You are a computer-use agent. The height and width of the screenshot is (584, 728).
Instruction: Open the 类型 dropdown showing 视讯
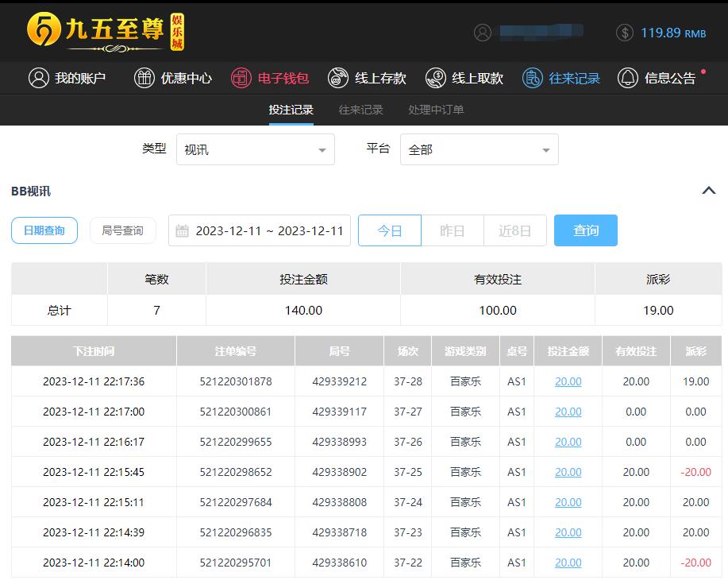coord(256,149)
